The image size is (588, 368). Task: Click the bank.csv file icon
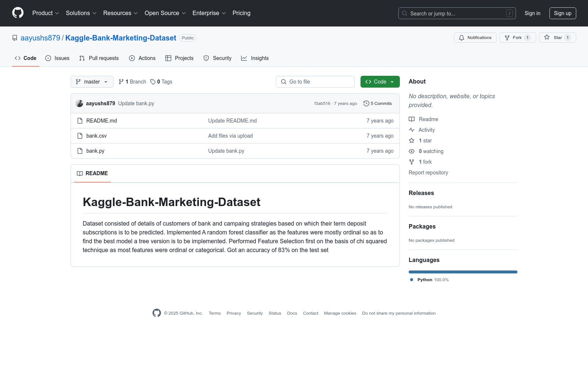80,136
